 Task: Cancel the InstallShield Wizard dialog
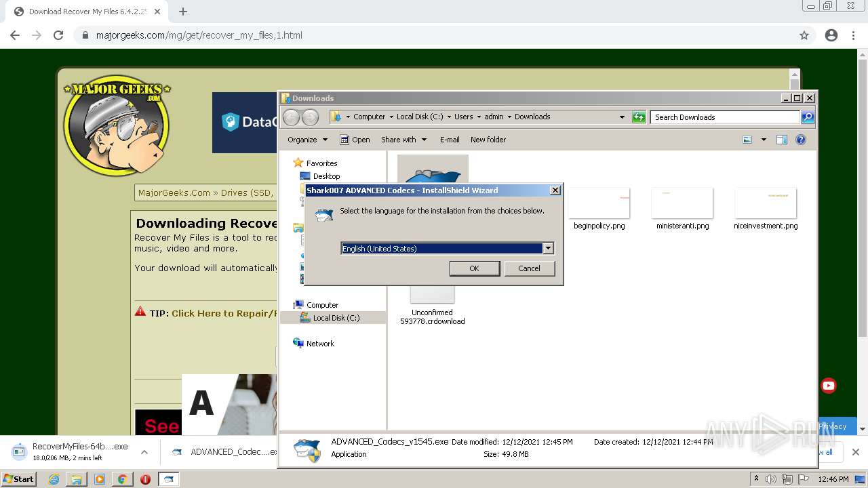[x=529, y=268]
